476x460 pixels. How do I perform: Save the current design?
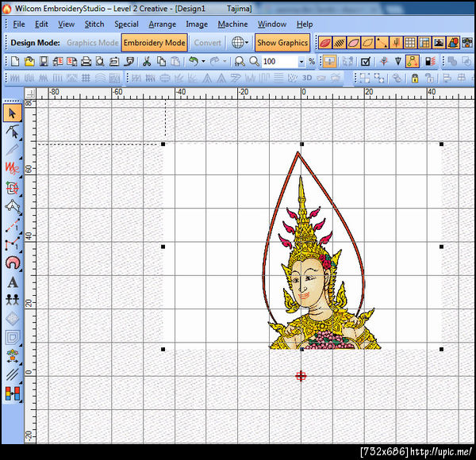(44, 62)
